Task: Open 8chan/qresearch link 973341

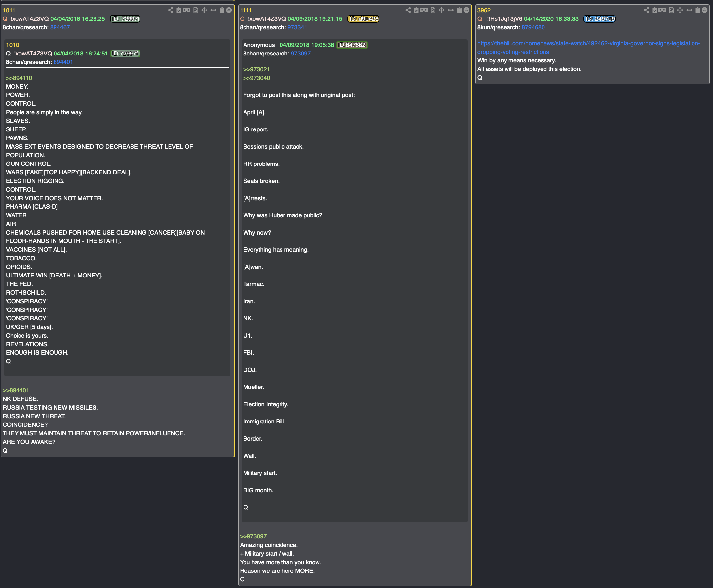Action: coord(297,27)
